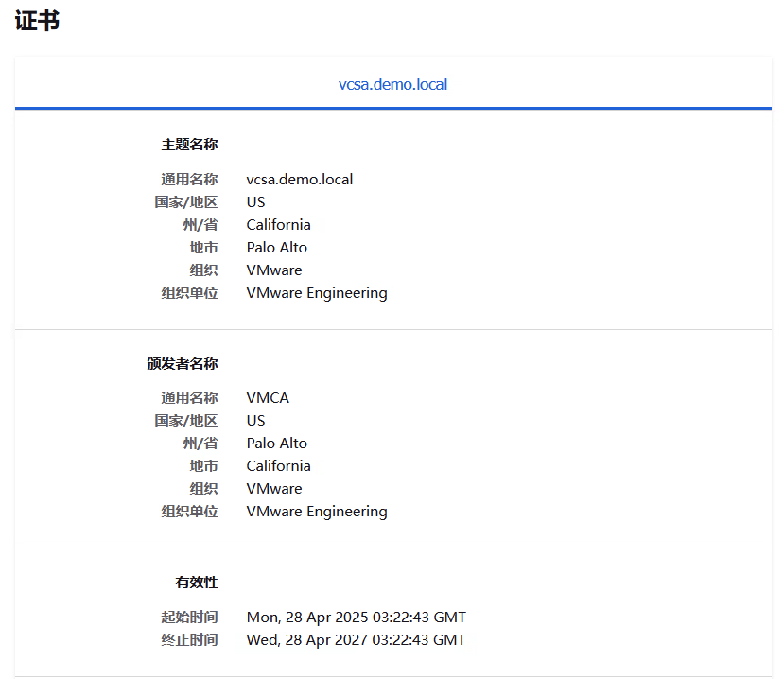
Task: Click 国家/地区 label under 颁发者名称
Action: pyautogui.click(x=186, y=420)
